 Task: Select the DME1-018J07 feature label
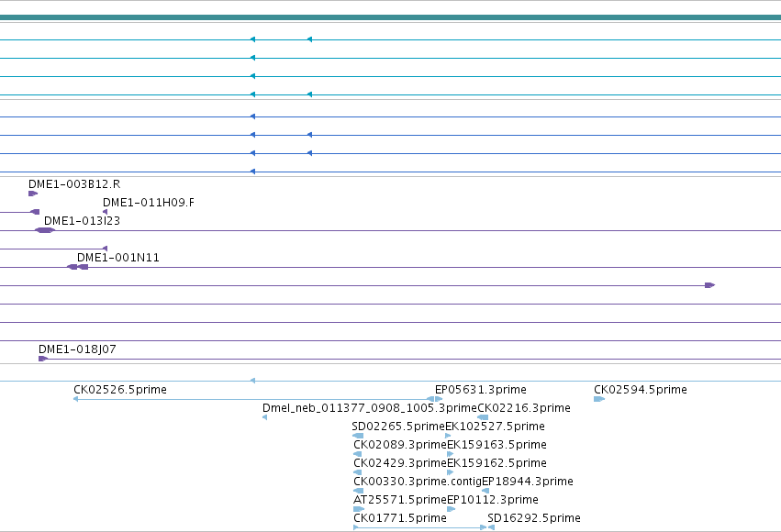point(77,349)
